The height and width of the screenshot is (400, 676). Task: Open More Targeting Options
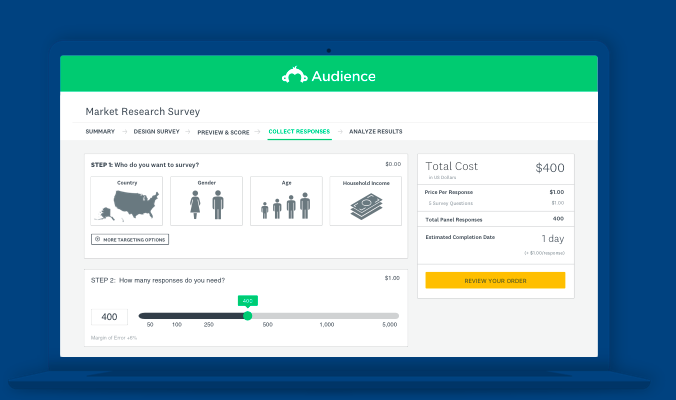coord(130,239)
